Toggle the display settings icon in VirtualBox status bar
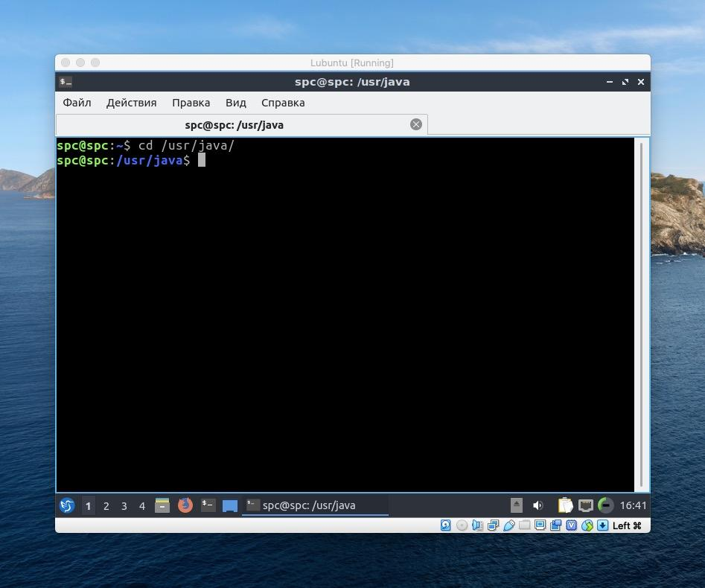Viewport: 705px width, 588px height. coord(539,525)
